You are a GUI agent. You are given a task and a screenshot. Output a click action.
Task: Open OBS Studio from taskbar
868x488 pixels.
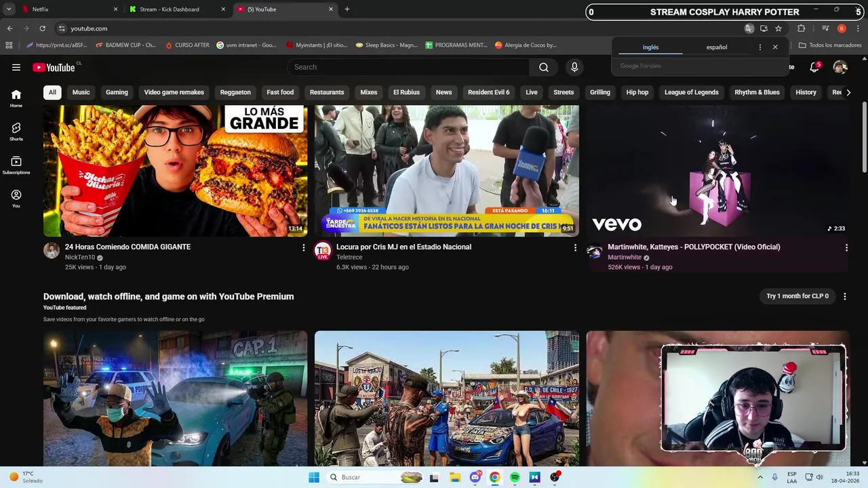click(555, 477)
